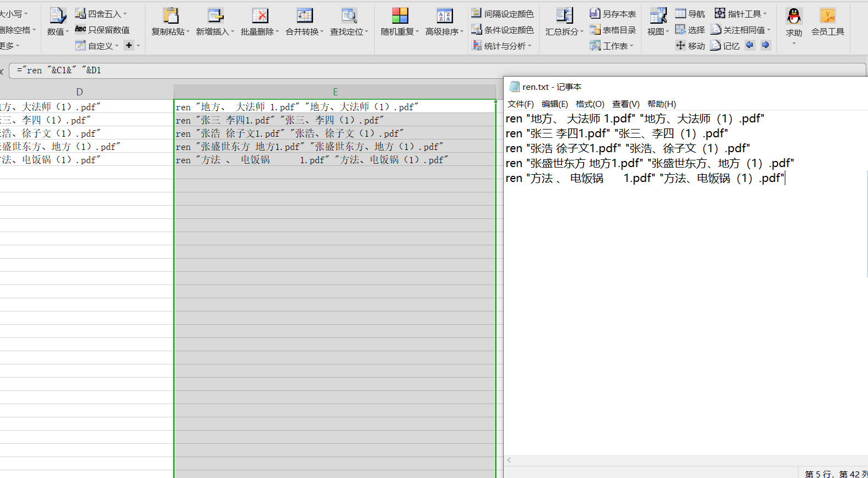The width and height of the screenshot is (868, 478).
Task: Click the 统计与分析 icon
Action: pyautogui.click(x=477, y=45)
